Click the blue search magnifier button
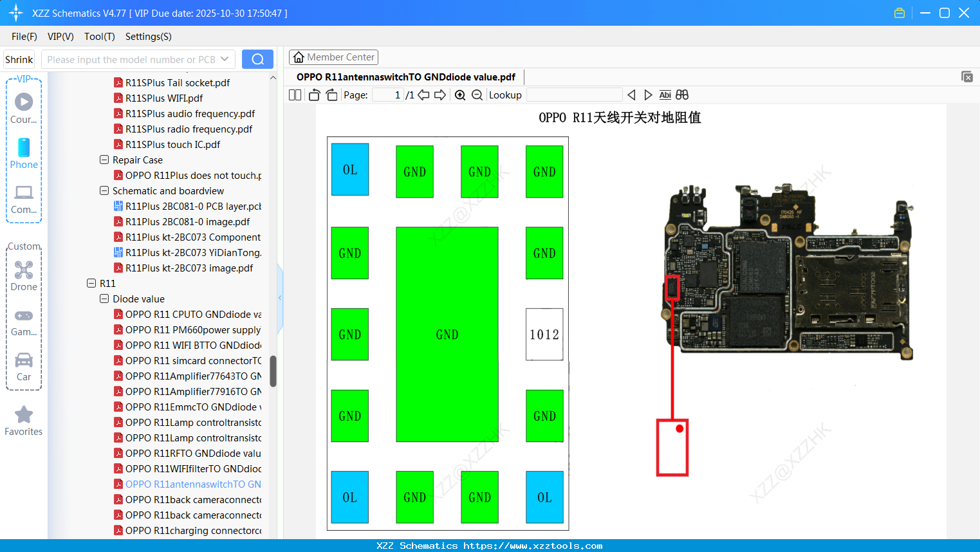Image resolution: width=980 pixels, height=552 pixels. (x=257, y=59)
